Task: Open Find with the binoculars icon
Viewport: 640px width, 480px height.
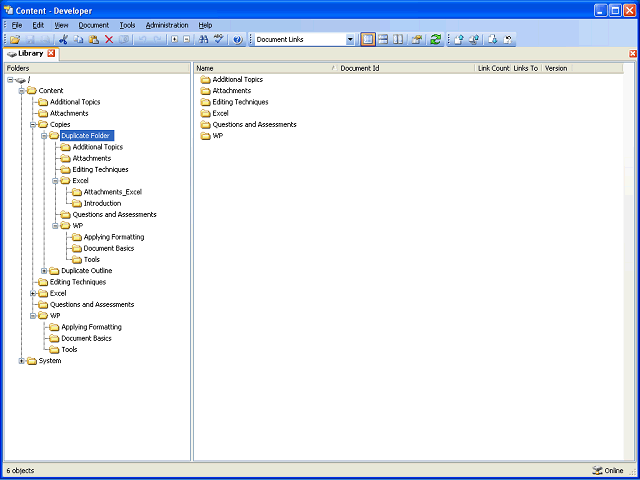Action: point(203,40)
